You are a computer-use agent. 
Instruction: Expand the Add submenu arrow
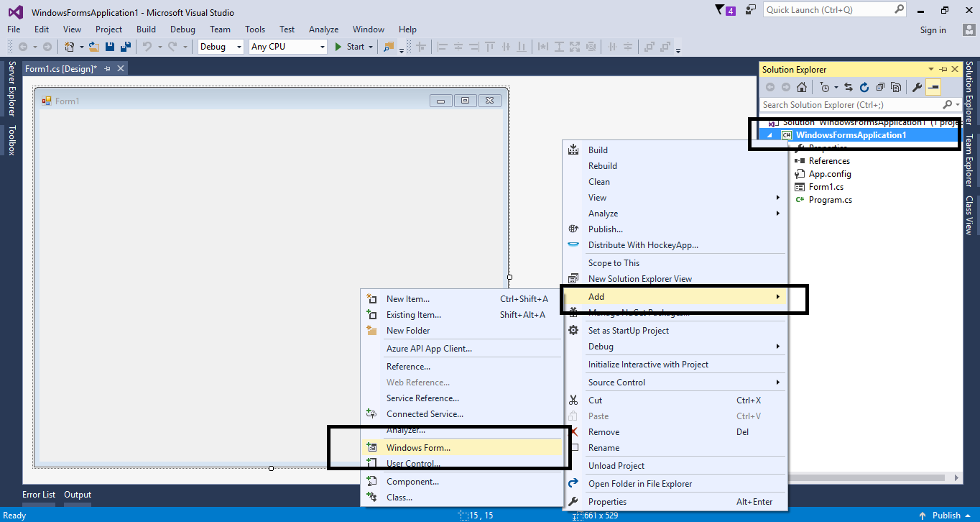pyautogui.click(x=778, y=297)
